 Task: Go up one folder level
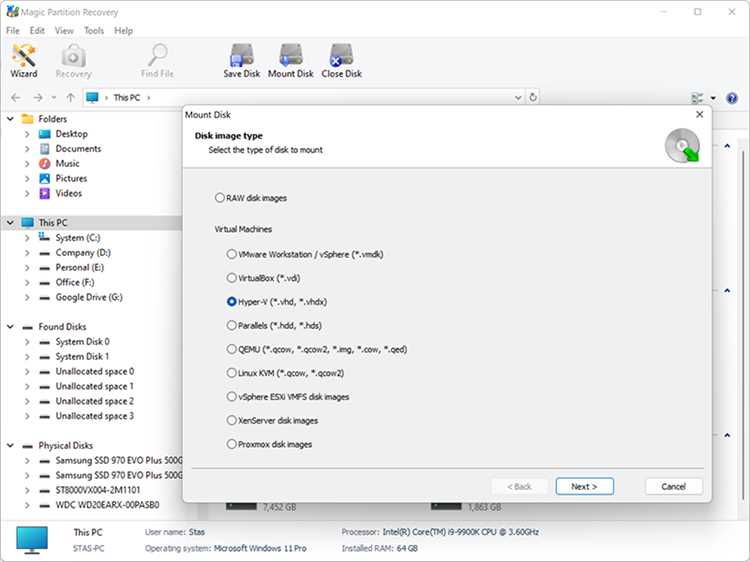click(70, 98)
